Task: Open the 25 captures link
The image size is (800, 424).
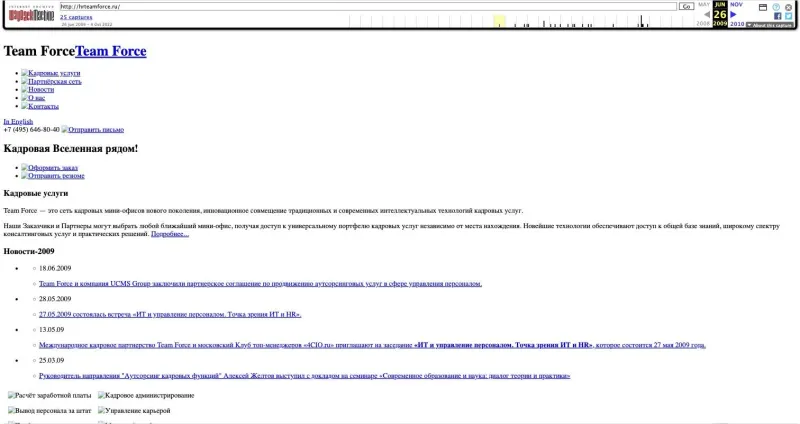Action: point(76,17)
